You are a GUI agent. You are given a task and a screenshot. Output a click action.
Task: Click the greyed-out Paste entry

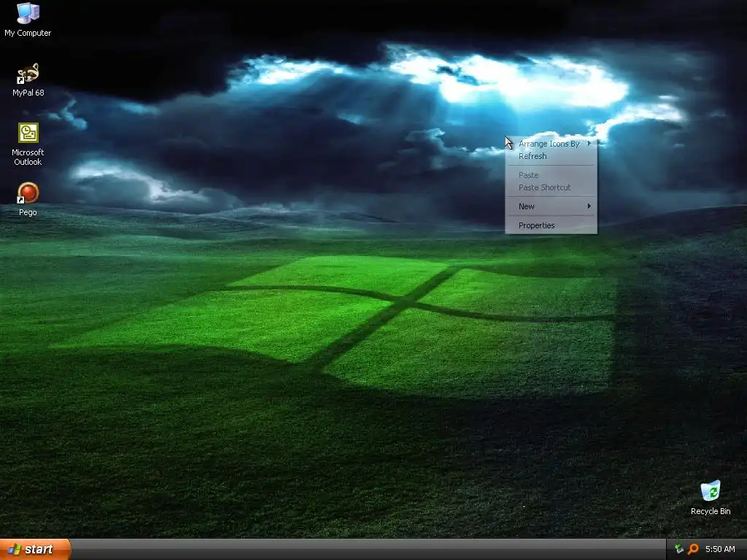(551, 175)
